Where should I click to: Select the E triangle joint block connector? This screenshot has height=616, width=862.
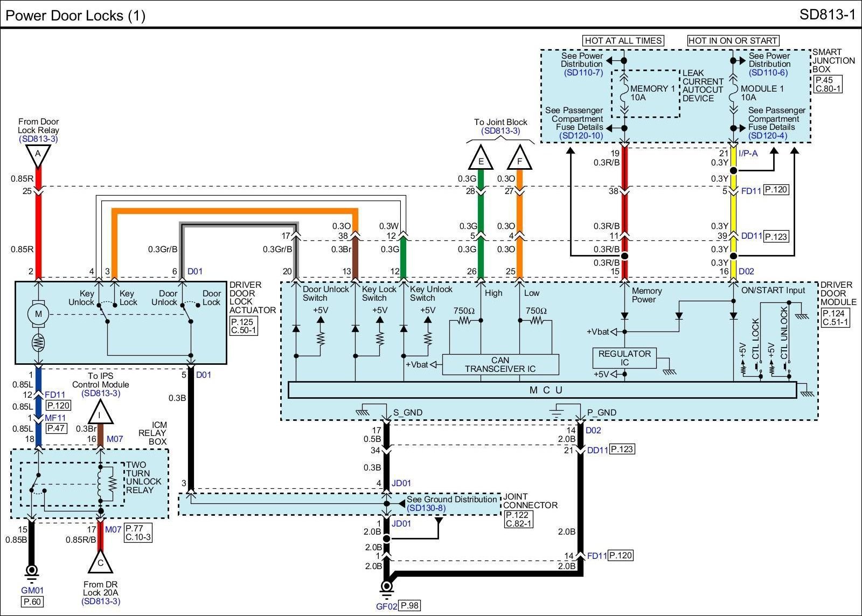tap(481, 159)
